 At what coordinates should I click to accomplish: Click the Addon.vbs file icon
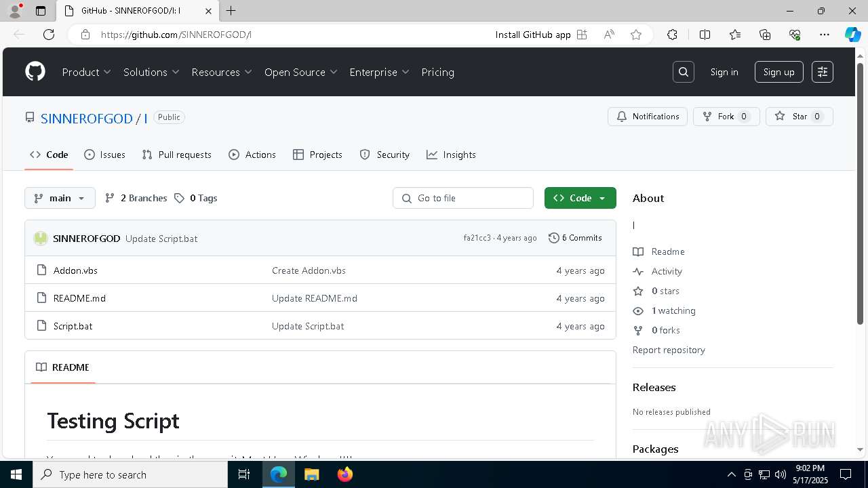(x=41, y=270)
